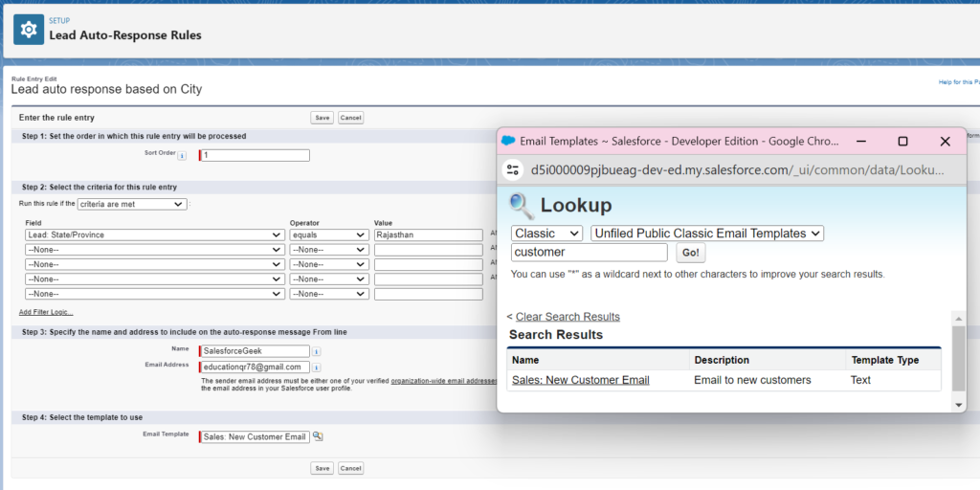The image size is (980, 490).
Task: Maximize the Email Templates popup window
Action: pyautogui.click(x=902, y=142)
